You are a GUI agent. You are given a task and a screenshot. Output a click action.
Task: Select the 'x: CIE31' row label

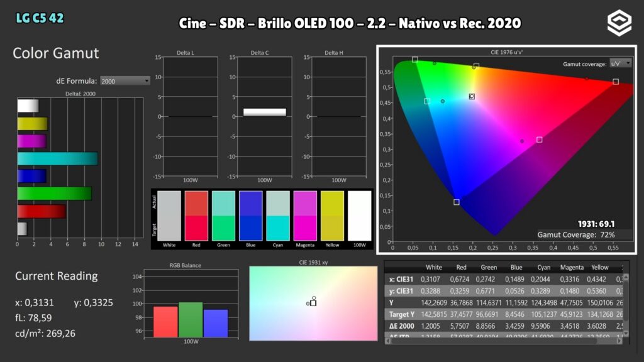[401, 279]
